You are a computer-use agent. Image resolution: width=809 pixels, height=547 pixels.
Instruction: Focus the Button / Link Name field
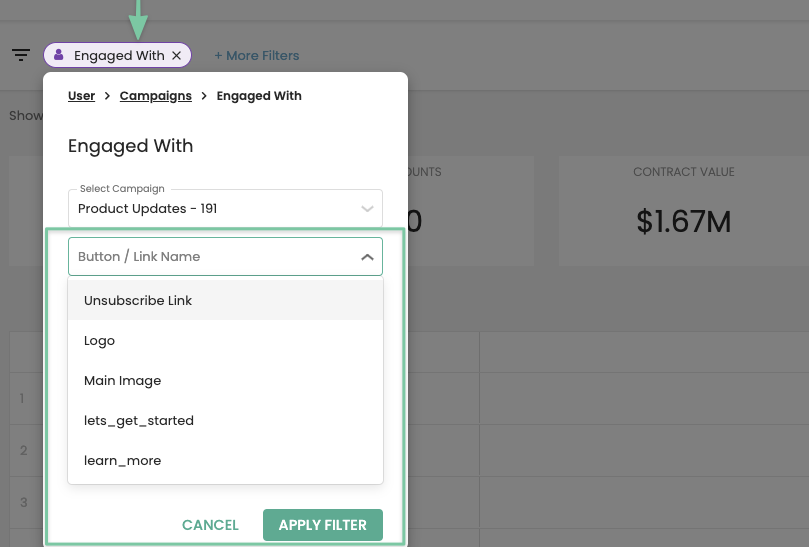click(x=225, y=256)
